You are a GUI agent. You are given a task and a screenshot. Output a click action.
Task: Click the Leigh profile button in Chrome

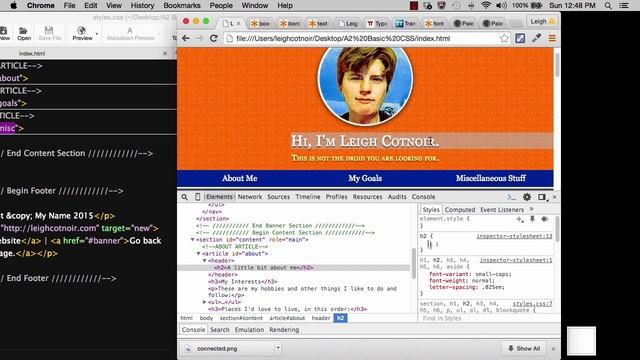point(542,21)
